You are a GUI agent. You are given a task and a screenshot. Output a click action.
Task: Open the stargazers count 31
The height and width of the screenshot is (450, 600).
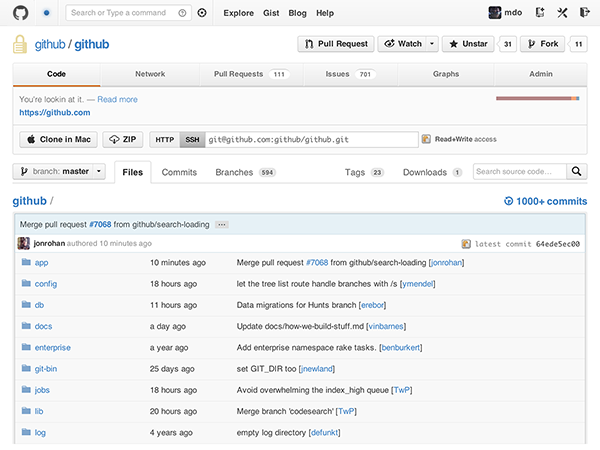tap(508, 44)
